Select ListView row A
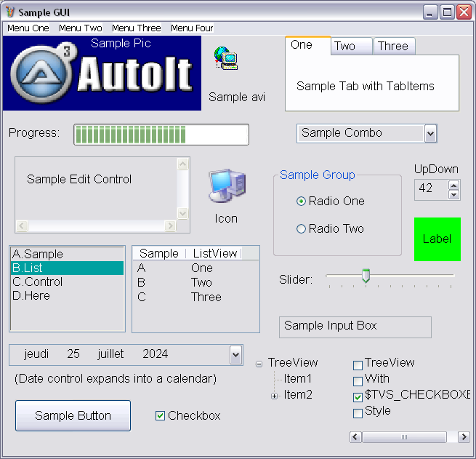This screenshot has width=476, height=459. pos(195,268)
